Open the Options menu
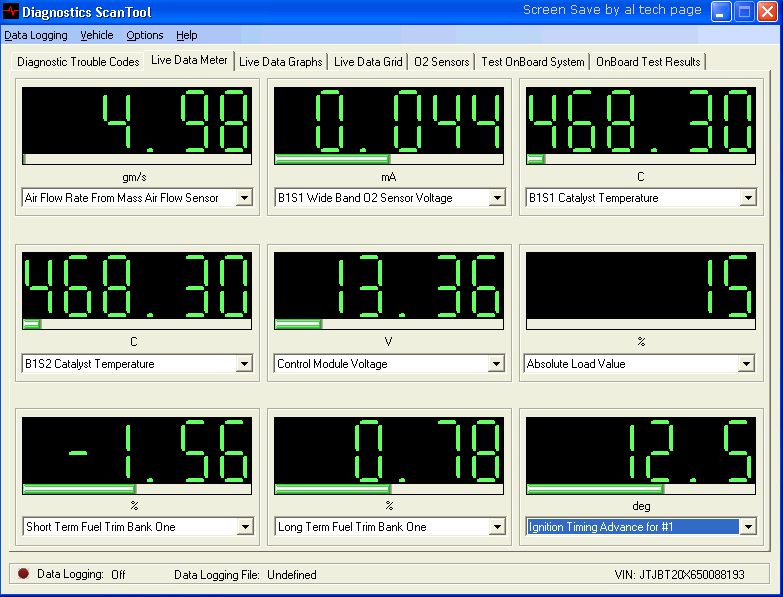The image size is (783, 597). coord(145,35)
